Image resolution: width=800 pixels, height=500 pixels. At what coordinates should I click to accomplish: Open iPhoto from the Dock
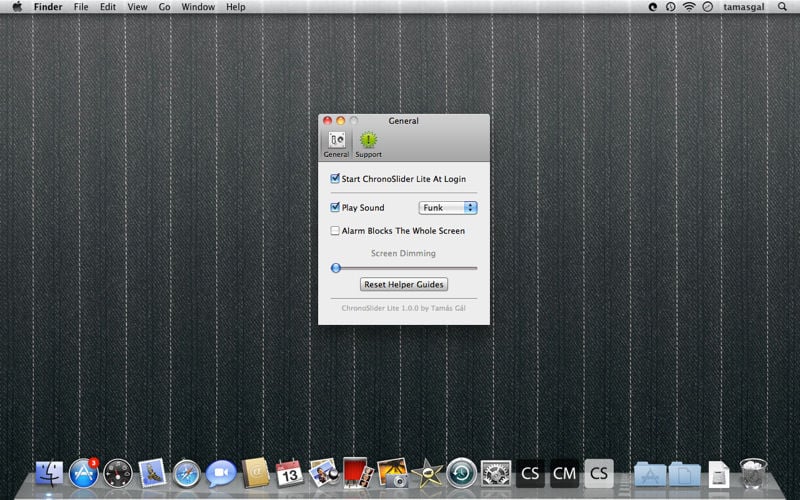(392, 473)
